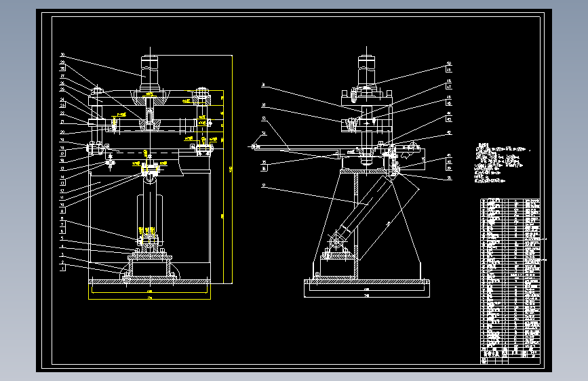
Task: Click boxed callout number 23
Action: (62, 105)
